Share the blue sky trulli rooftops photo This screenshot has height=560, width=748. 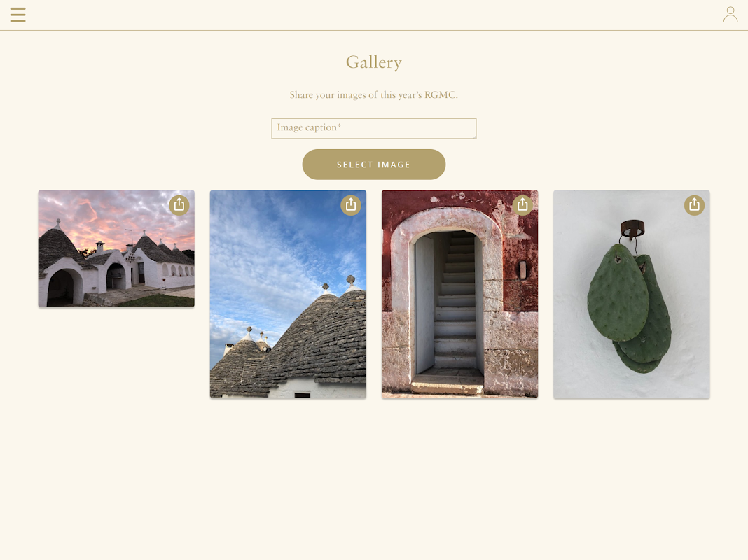click(x=351, y=205)
